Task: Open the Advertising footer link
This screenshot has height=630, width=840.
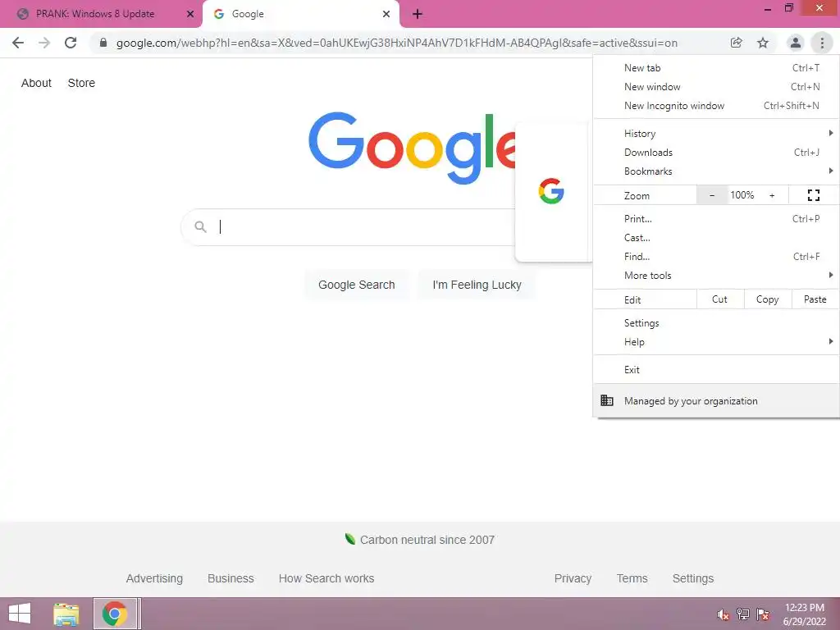Action: 154,578
